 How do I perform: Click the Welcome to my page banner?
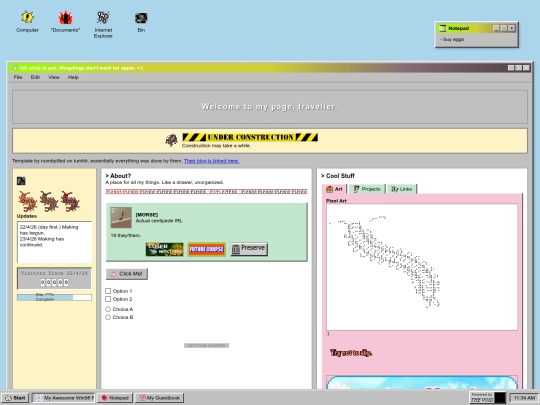(x=270, y=107)
